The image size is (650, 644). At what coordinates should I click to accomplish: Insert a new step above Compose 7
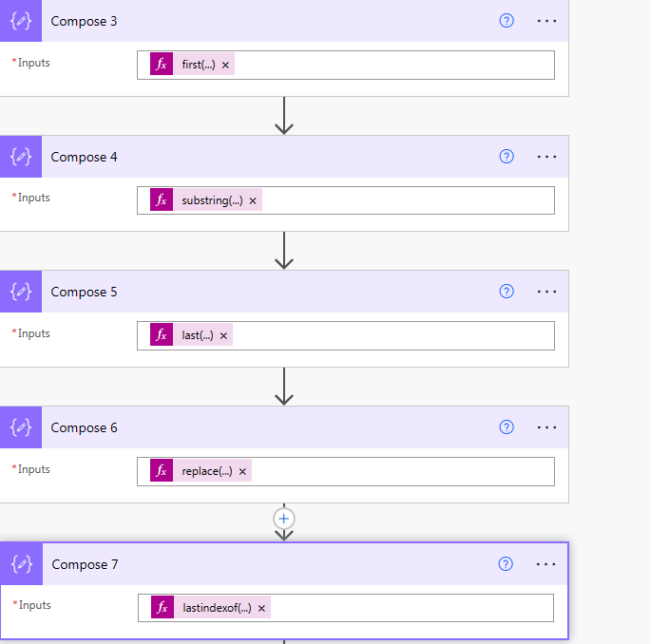284,519
